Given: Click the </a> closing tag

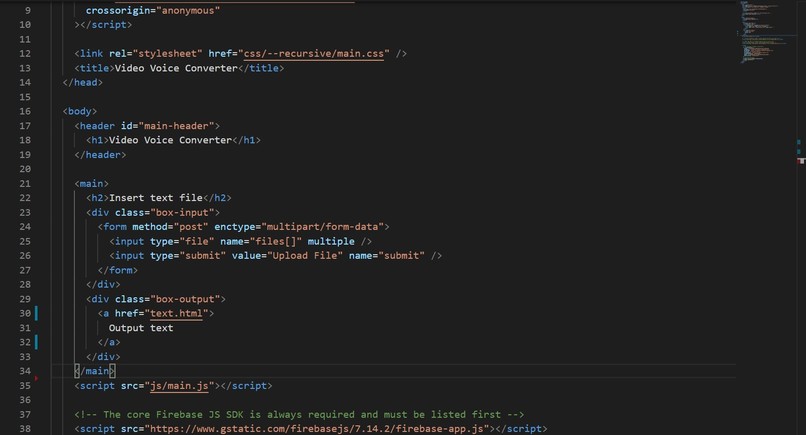Looking at the screenshot, I should (x=109, y=342).
